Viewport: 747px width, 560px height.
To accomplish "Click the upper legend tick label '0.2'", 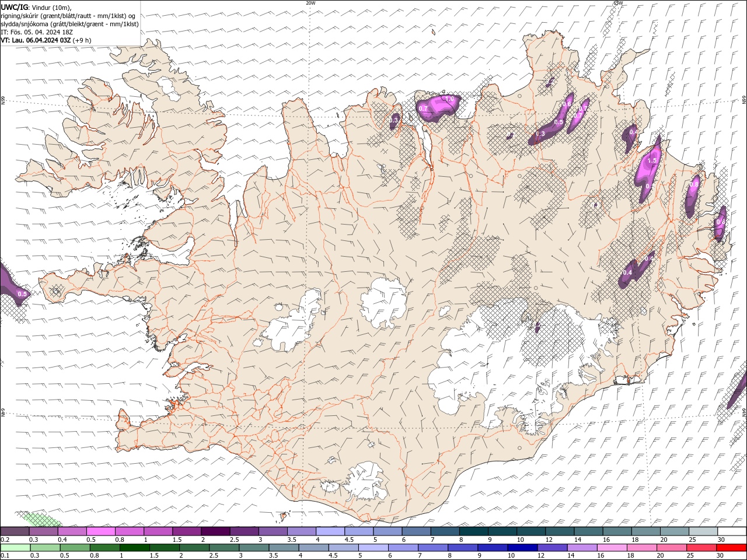I will coord(5,540).
